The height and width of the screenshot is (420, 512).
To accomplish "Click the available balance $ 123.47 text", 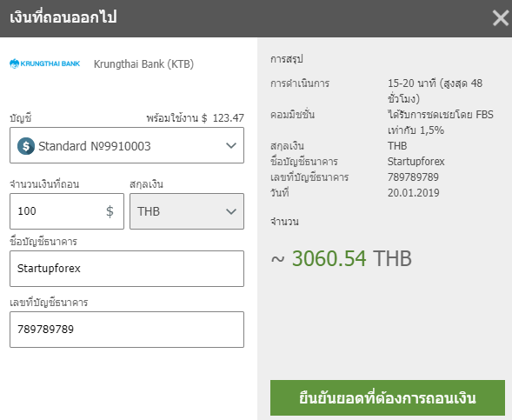I will (x=195, y=117).
